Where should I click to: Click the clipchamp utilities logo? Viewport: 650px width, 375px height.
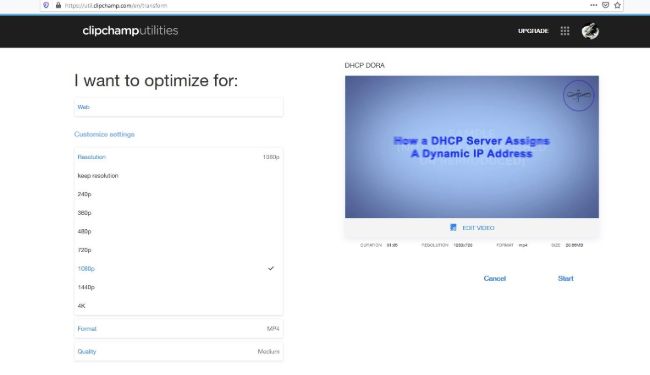click(x=130, y=31)
